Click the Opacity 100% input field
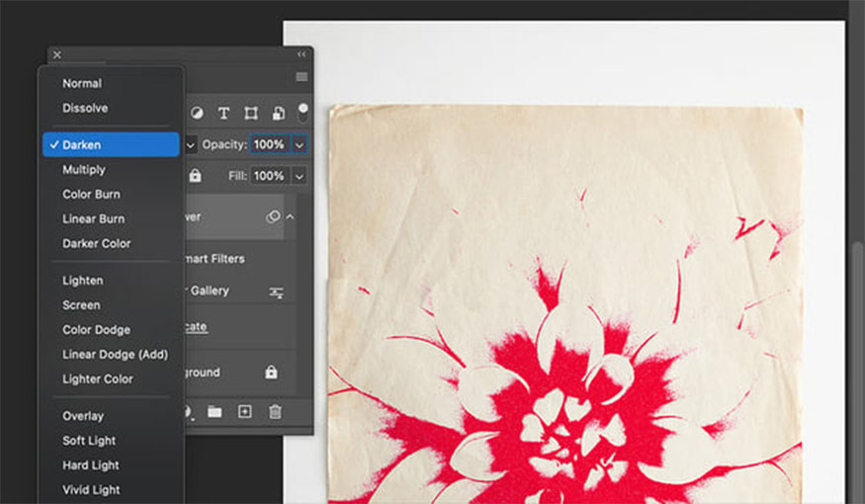Viewport: 865px width, 504px height. [270, 144]
